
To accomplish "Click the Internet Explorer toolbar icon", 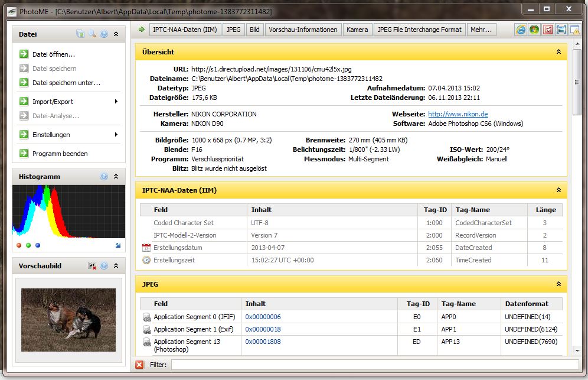I will click(x=521, y=30).
